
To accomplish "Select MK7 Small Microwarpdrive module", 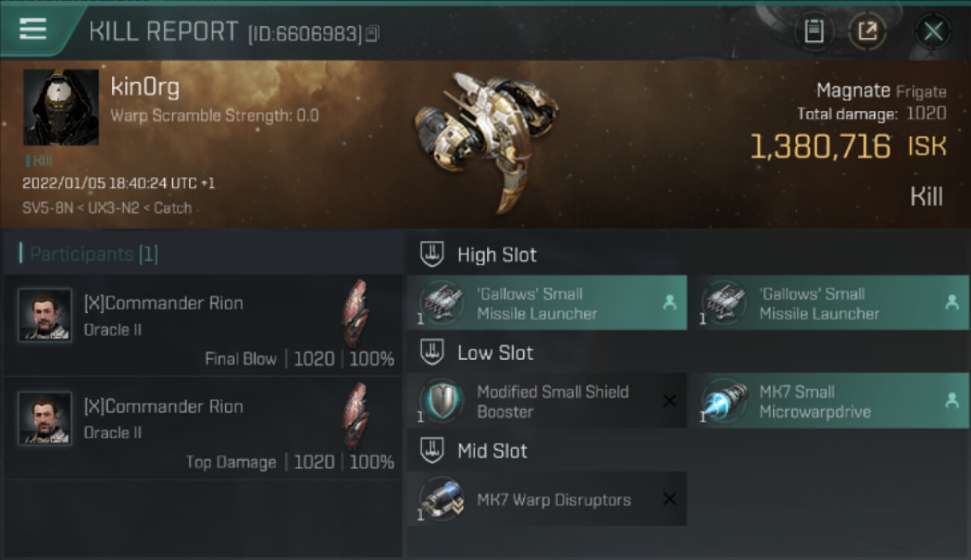I will pyautogui.click(x=829, y=401).
